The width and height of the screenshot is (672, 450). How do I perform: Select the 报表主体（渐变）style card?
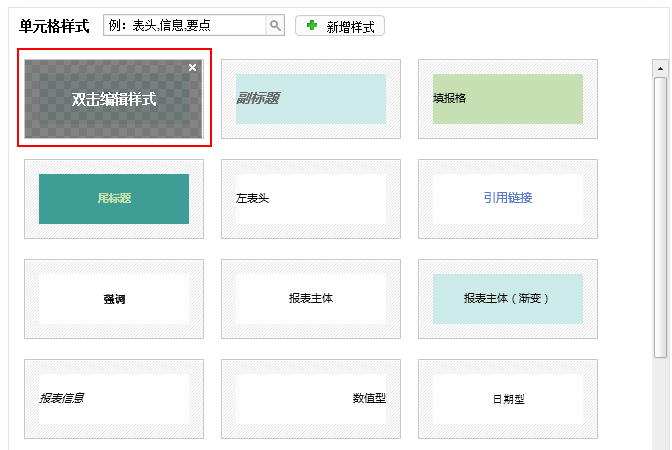pos(508,299)
